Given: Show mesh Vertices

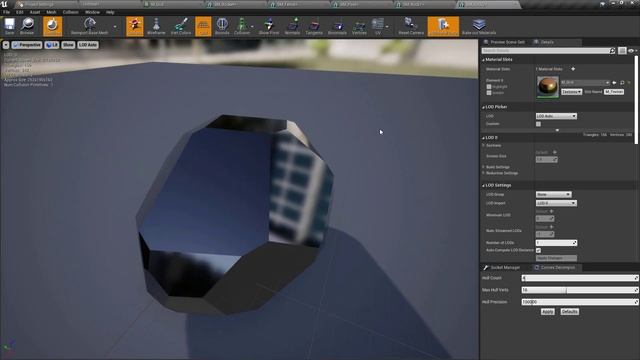Looking at the screenshot, I should click(x=359, y=26).
